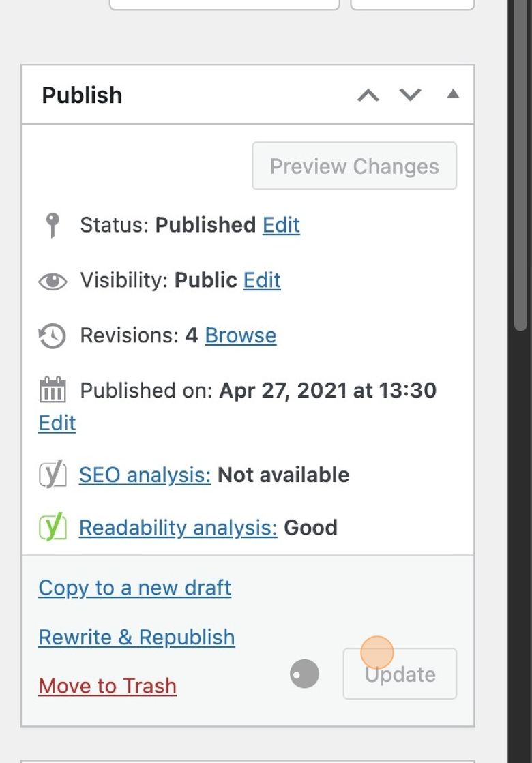Edit the Published status
The height and width of the screenshot is (763, 532).
pos(281,225)
